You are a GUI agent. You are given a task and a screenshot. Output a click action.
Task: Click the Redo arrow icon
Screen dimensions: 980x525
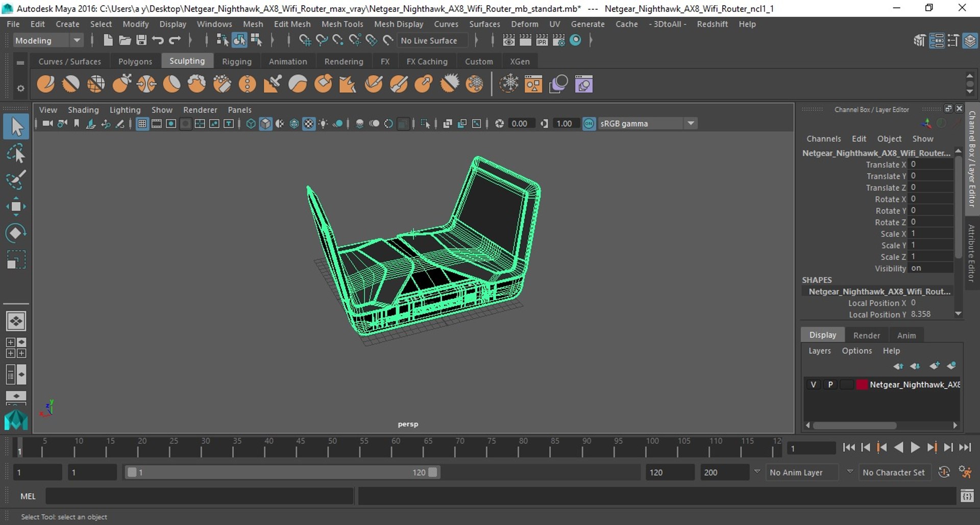click(175, 40)
